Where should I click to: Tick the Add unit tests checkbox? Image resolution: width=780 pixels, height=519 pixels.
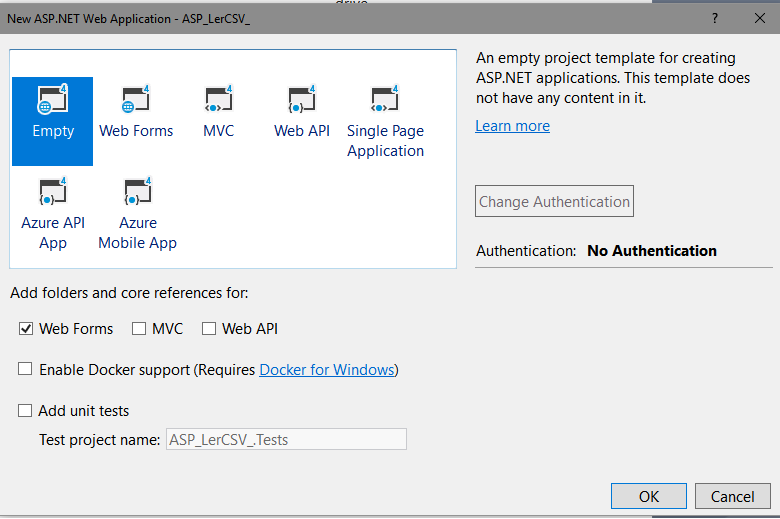pyautogui.click(x=25, y=411)
